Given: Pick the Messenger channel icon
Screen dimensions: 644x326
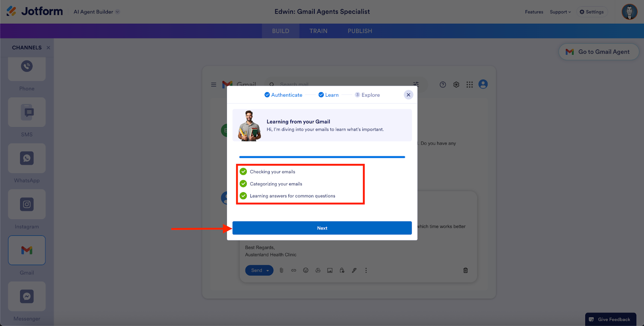Looking at the screenshot, I should [x=27, y=296].
